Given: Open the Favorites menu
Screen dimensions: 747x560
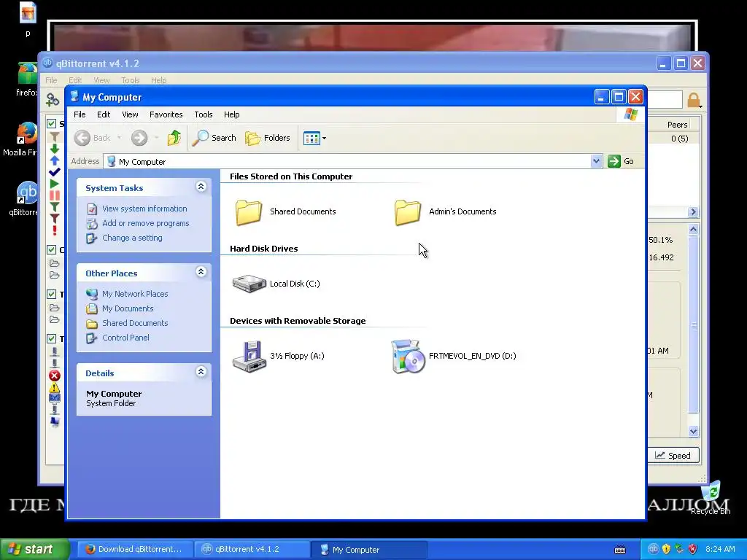Looking at the screenshot, I should pos(166,114).
